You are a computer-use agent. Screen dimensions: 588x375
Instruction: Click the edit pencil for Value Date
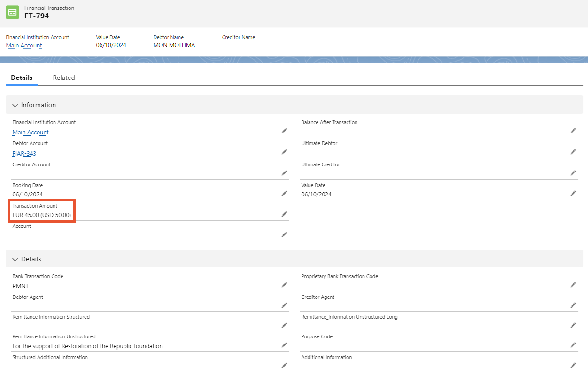[573, 193]
